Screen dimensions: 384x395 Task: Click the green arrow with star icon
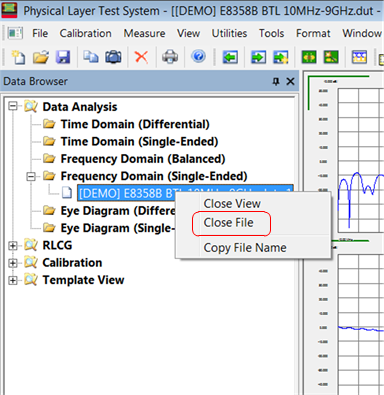281,57
